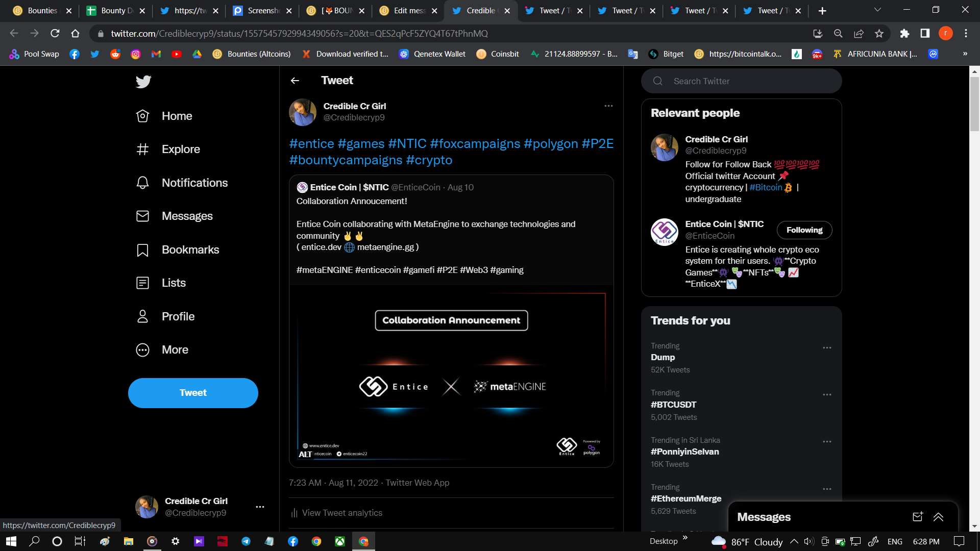Open account switcher three-dot menu
The height and width of the screenshot is (551, 980).
260,507
